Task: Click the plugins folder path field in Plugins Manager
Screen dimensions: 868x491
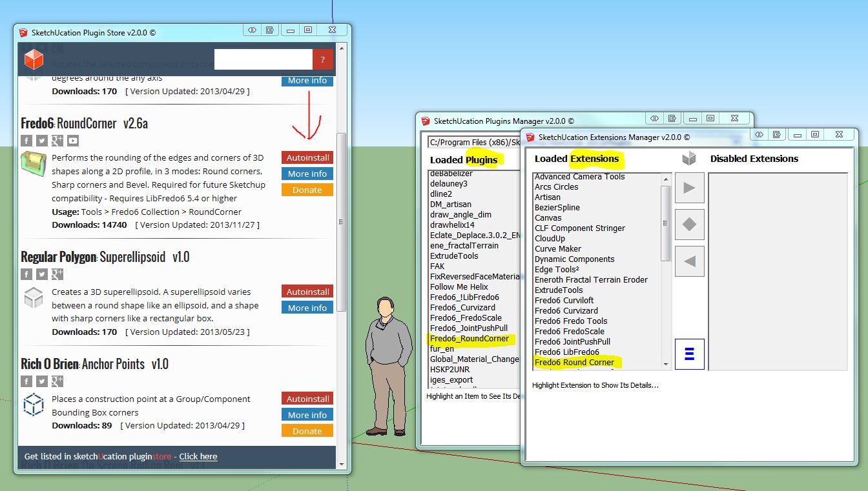Action: coord(473,142)
